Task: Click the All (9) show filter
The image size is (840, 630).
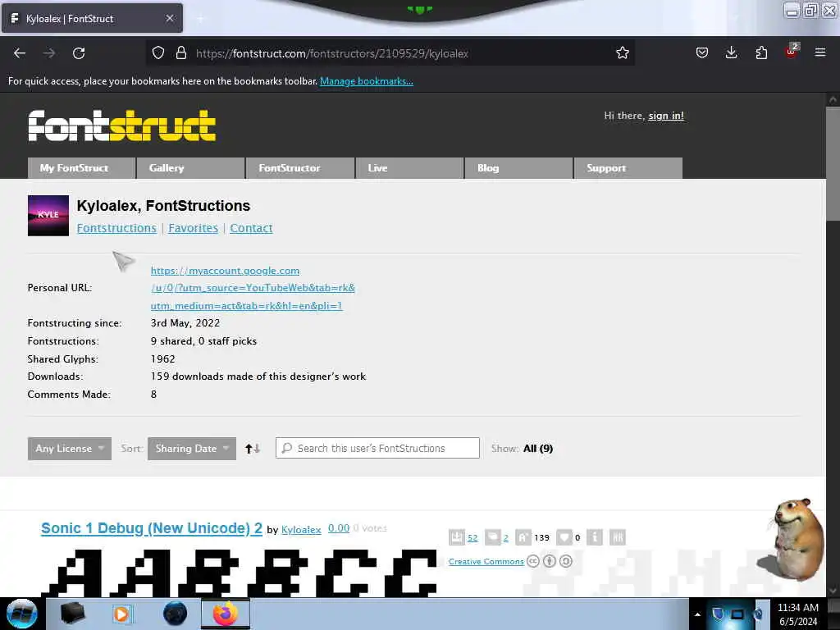Action: 538,449
